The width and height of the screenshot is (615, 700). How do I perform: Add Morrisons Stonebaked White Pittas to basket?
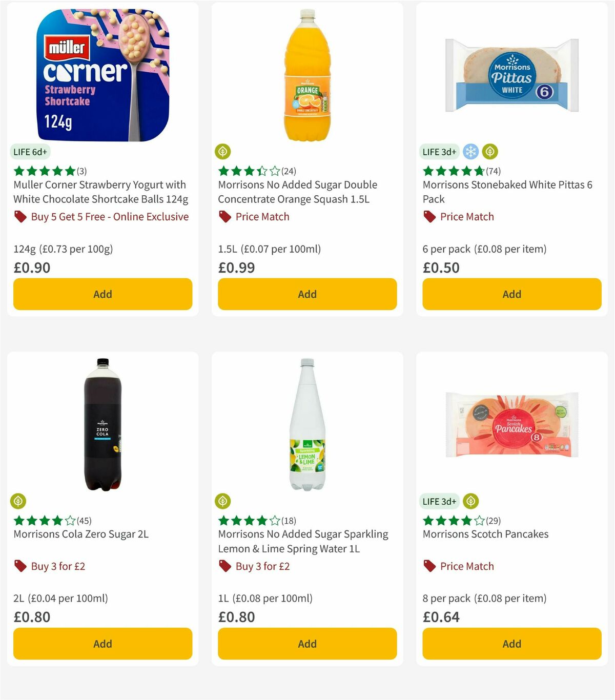[511, 294]
